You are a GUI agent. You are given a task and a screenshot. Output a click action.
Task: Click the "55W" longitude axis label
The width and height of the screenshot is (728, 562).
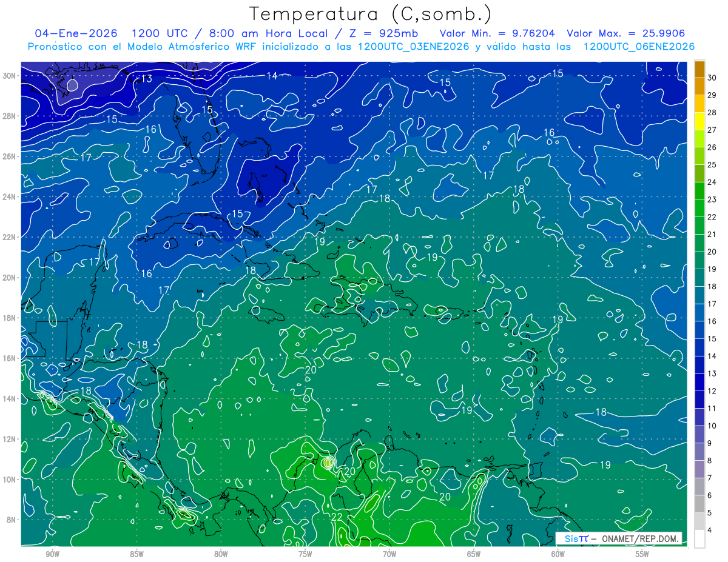(x=642, y=554)
